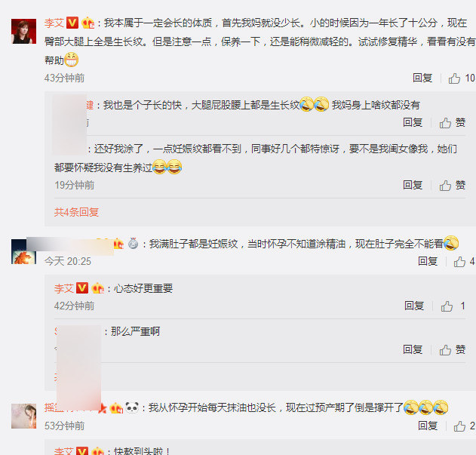Click the silver medal badge icon
The height and width of the screenshot is (455, 476).
click(133, 244)
